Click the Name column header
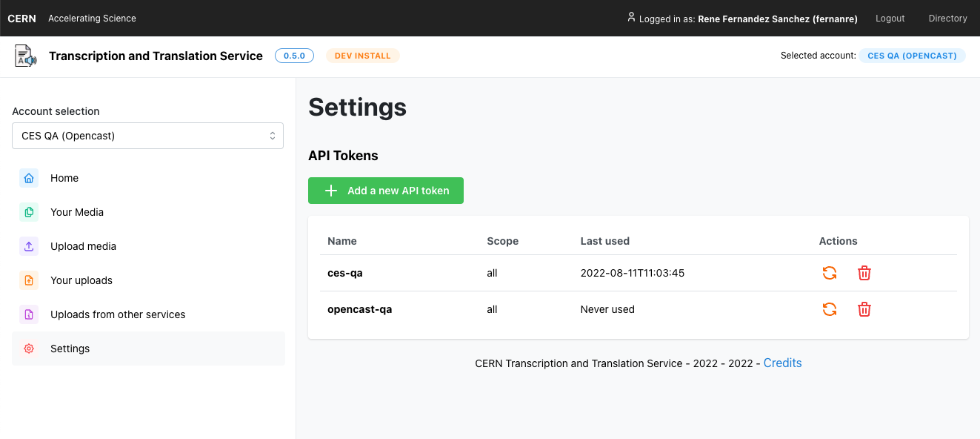 [341, 241]
